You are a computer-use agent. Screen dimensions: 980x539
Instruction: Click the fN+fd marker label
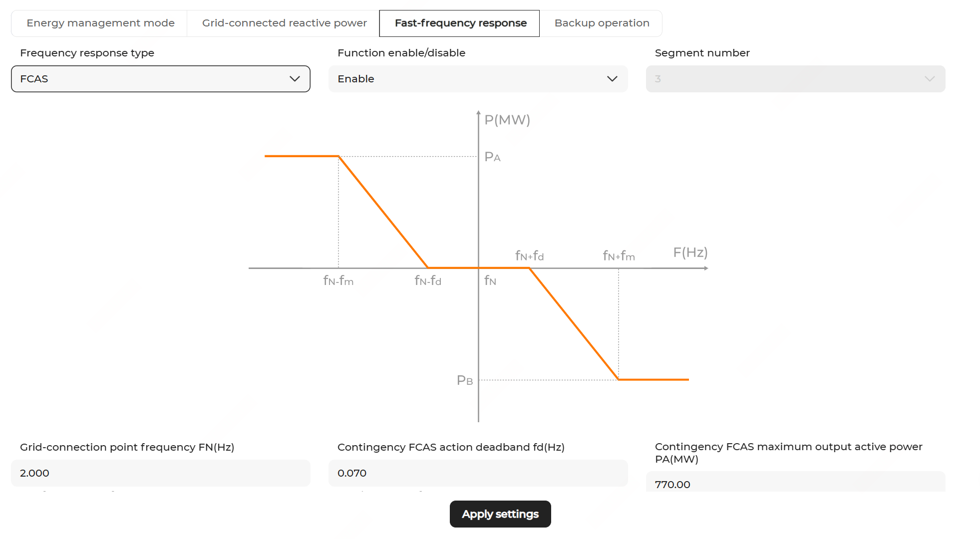pyautogui.click(x=529, y=256)
